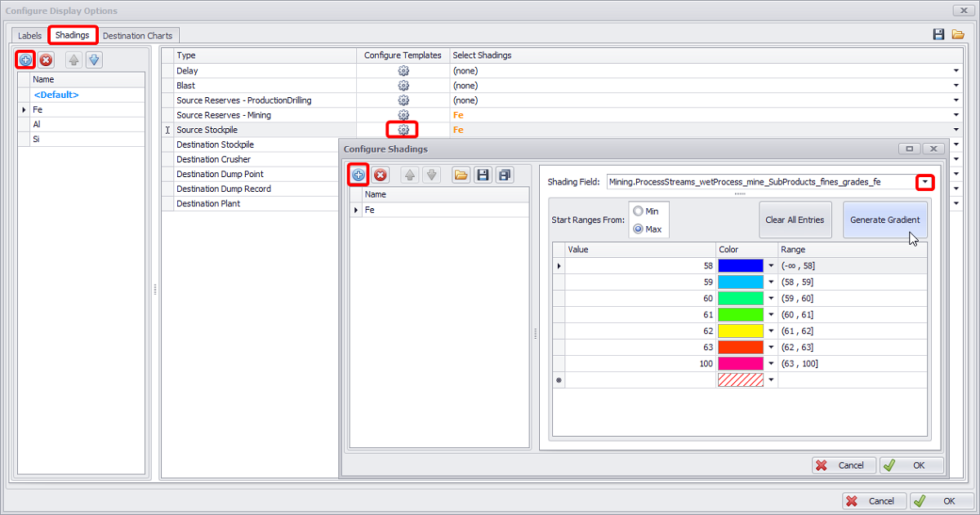This screenshot has width=980, height=515.
Task: Click the save icon in Configure Shadings toolbar
Action: pos(483,175)
